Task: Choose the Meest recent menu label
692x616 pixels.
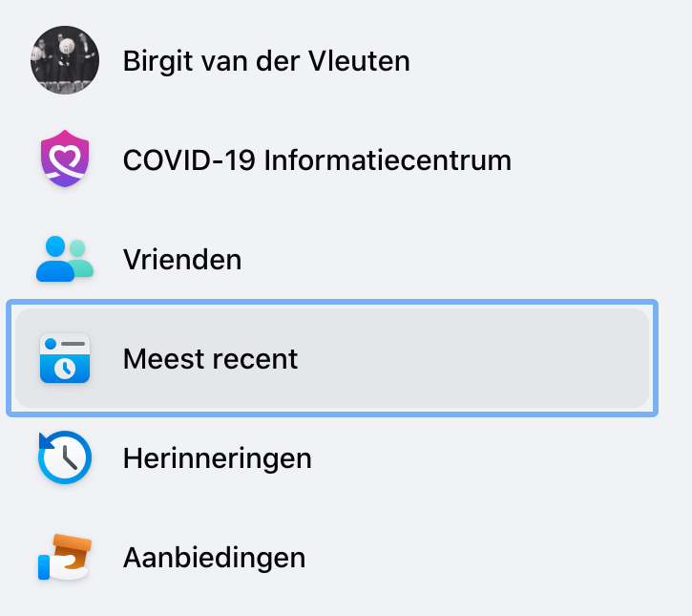Action: (x=211, y=358)
